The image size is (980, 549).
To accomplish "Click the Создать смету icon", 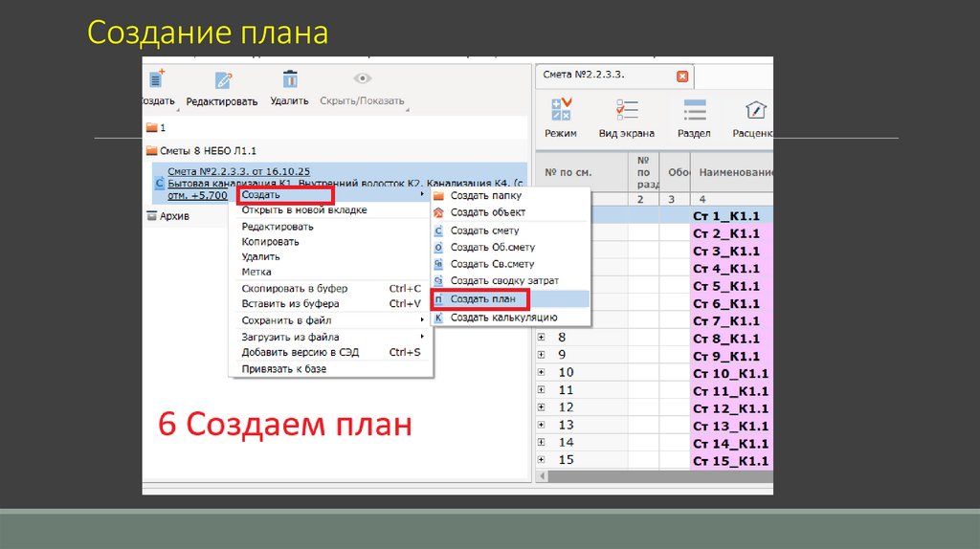I will click(438, 231).
